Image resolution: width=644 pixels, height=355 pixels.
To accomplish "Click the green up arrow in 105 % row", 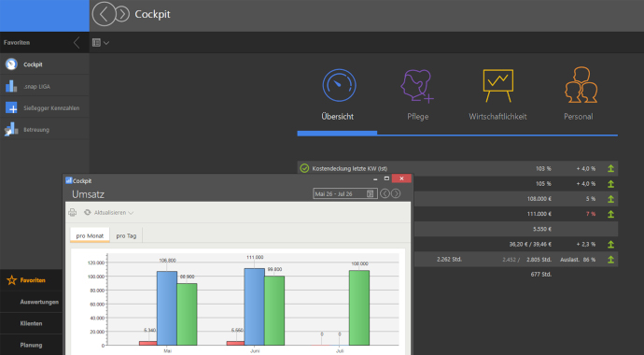I will 610,184.
